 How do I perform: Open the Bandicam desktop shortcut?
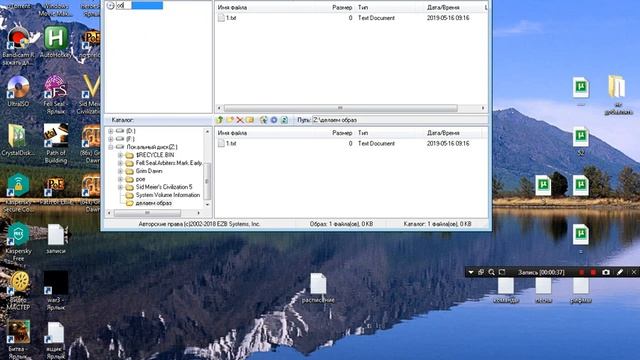(18, 45)
